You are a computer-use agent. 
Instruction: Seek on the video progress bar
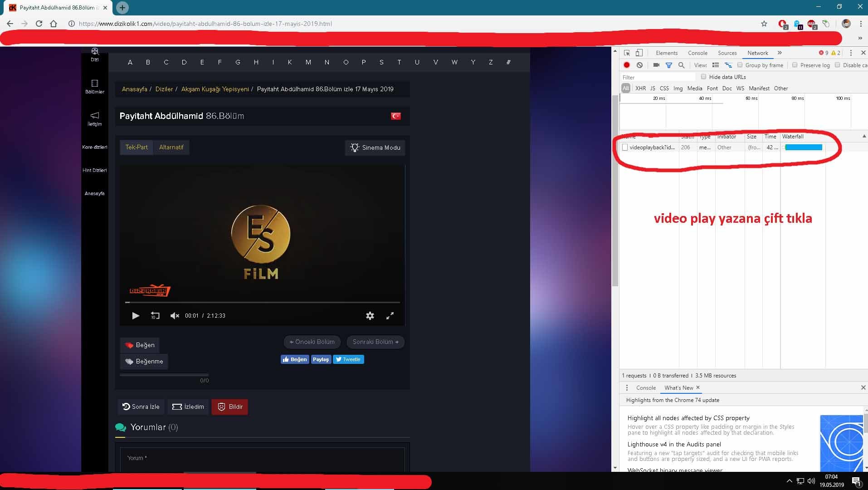pos(263,302)
